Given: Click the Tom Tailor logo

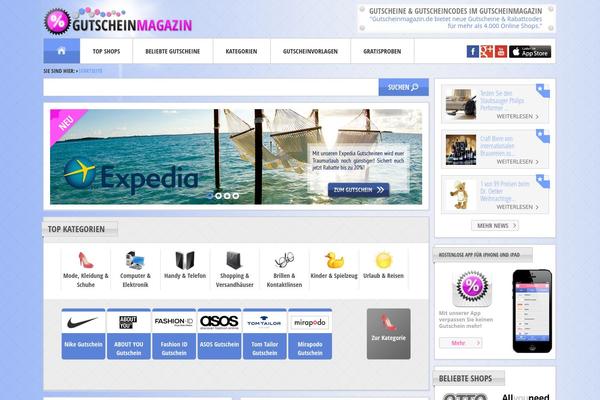Looking at the screenshot, I should (264, 322).
